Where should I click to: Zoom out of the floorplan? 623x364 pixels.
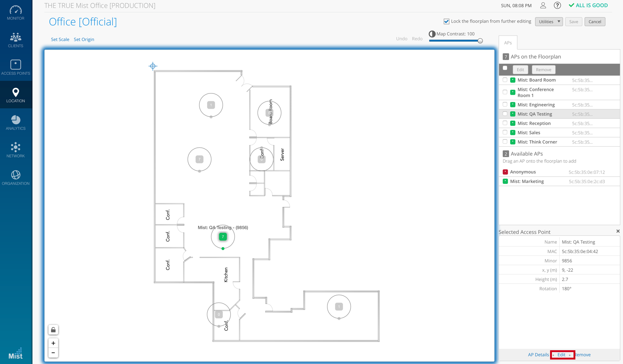click(x=53, y=353)
